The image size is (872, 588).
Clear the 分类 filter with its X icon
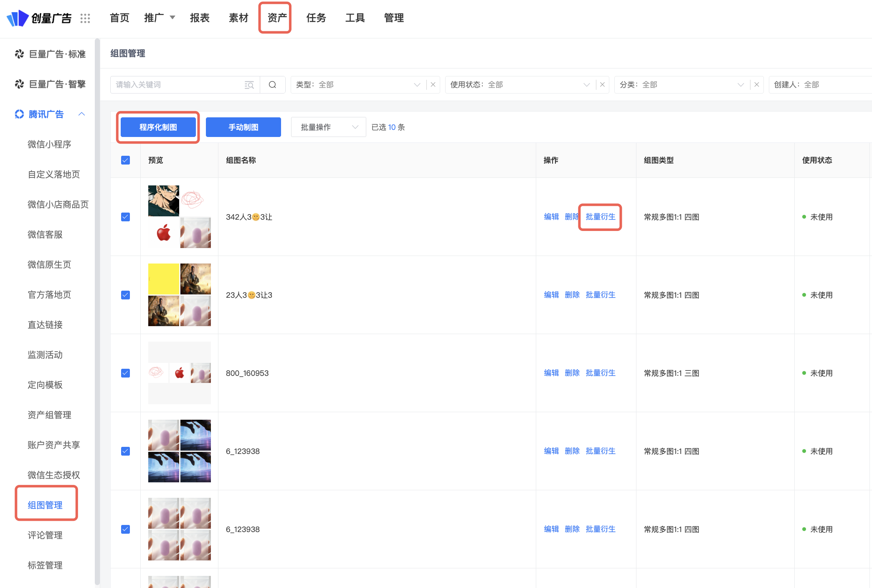756,84
